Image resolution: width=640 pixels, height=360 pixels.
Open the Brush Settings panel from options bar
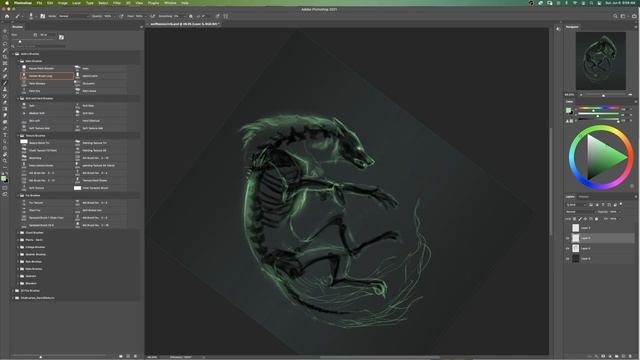[42, 16]
